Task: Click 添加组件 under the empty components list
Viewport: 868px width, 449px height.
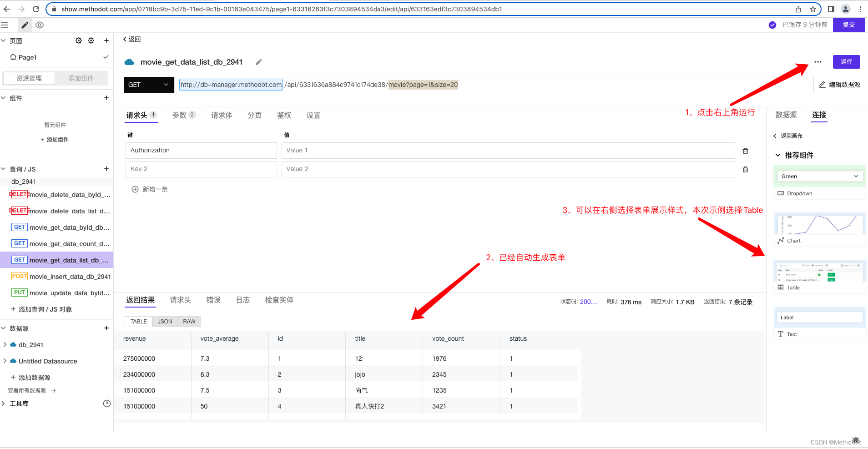Action: tap(55, 140)
